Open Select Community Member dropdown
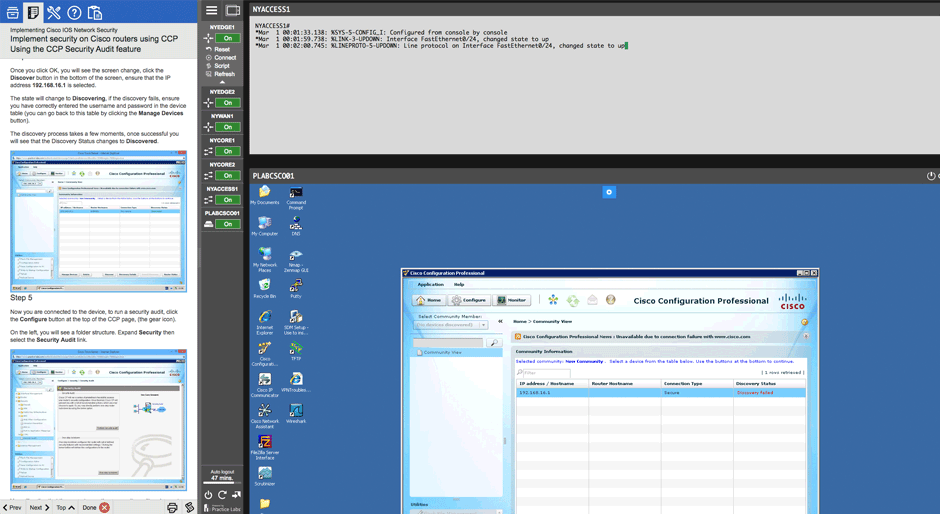 (x=450, y=325)
